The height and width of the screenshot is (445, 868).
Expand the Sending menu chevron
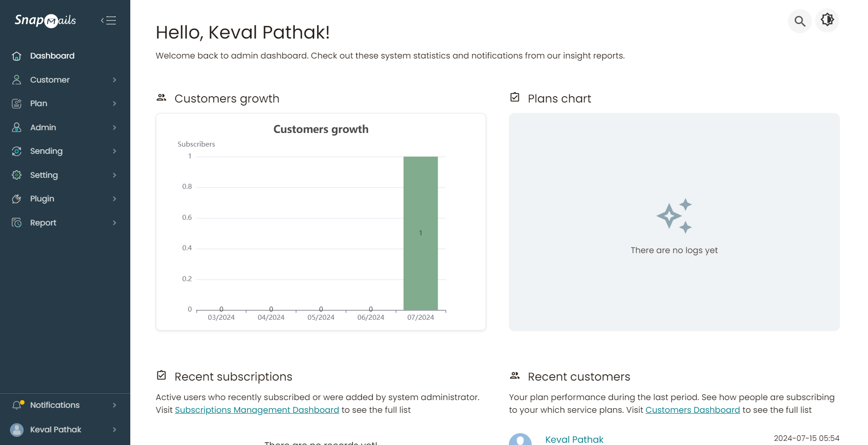click(x=114, y=151)
